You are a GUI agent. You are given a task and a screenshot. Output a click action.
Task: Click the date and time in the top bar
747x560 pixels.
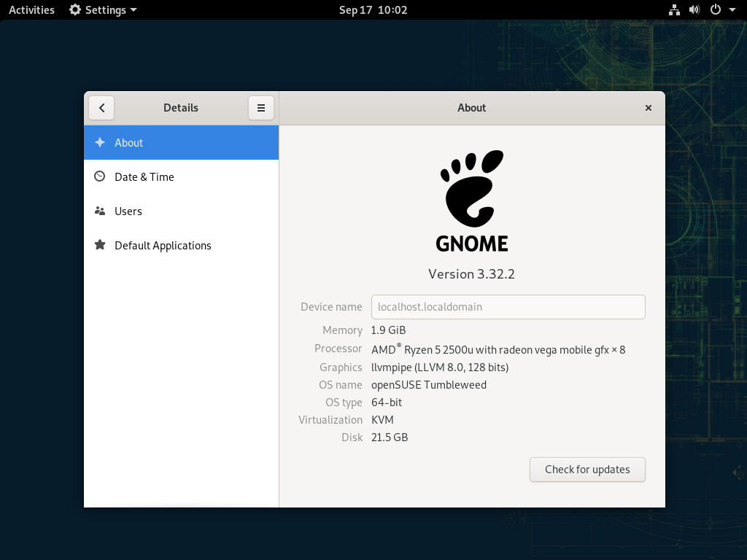click(x=373, y=9)
